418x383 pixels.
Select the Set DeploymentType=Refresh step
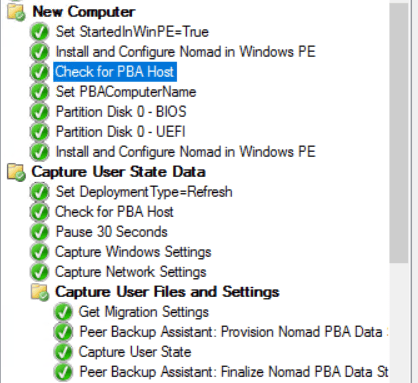144,192
